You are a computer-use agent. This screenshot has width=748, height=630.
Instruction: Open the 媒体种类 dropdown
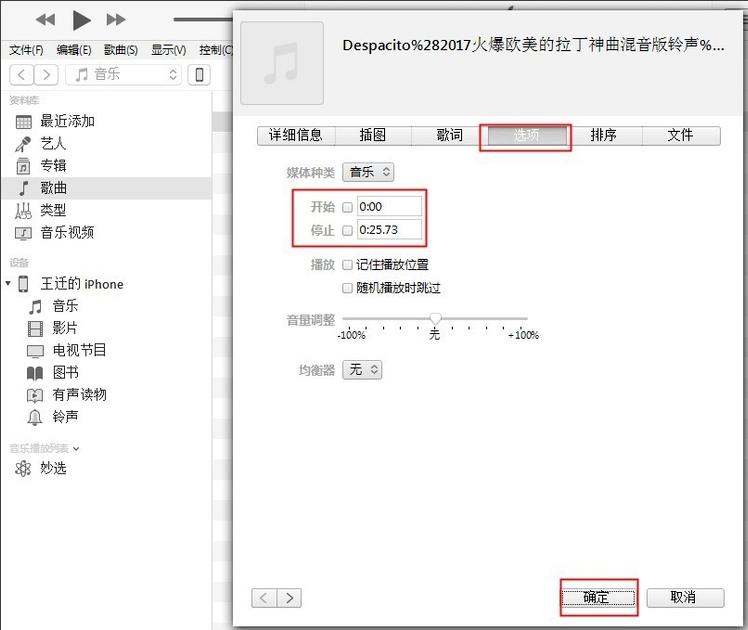(x=368, y=172)
